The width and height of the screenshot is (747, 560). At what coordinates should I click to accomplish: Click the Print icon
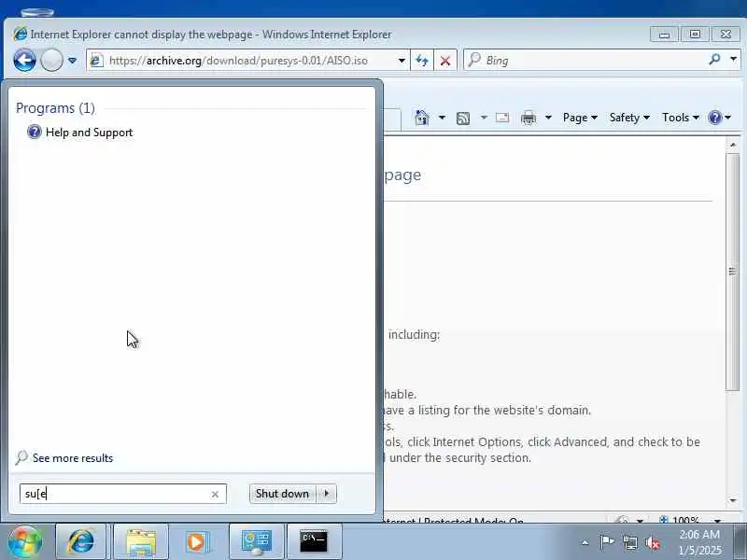coord(529,118)
